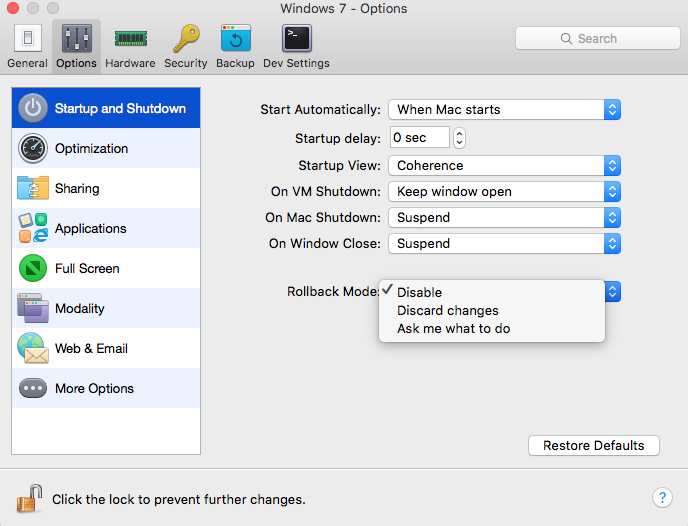
Task: Choose Discard changes from Rollback menu
Action: point(447,311)
